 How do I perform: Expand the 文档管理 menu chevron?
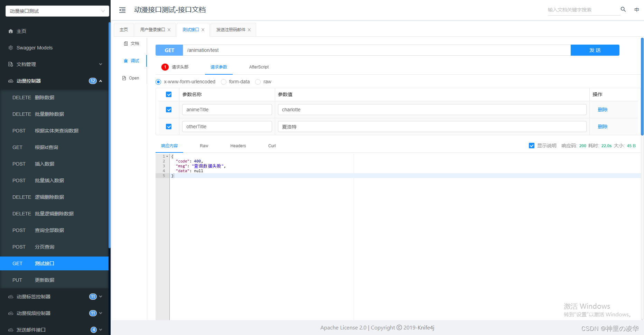point(101,64)
